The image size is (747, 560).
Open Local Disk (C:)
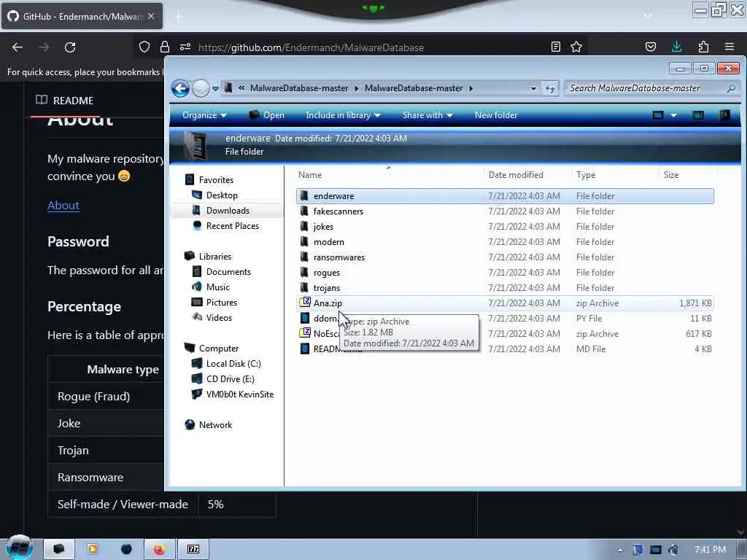pos(233,364)
